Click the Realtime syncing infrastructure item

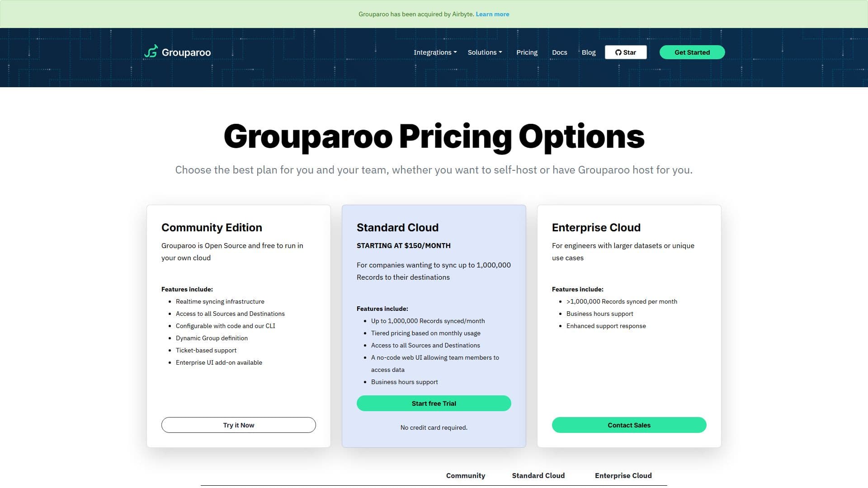[220, 301]
